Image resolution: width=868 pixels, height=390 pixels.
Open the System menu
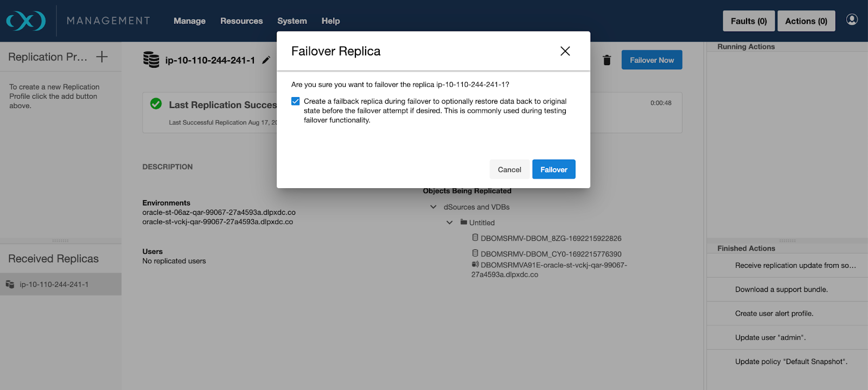click(292, 21)
